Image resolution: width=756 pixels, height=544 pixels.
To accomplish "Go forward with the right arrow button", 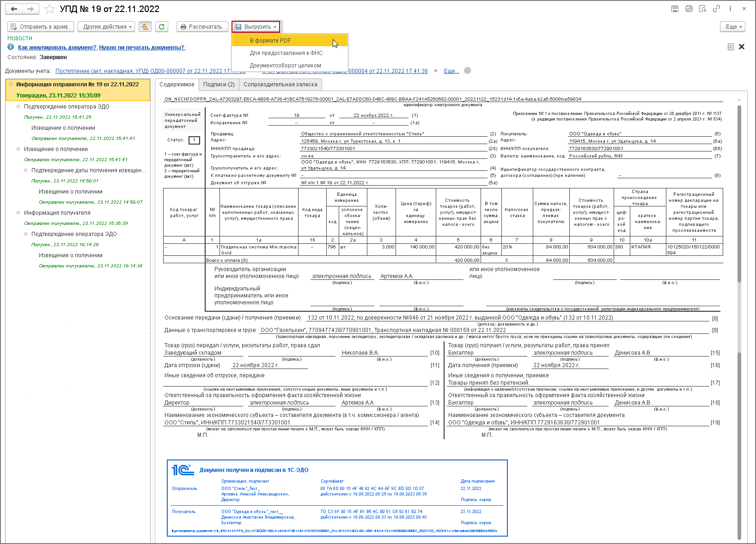I will pos(30,9).
